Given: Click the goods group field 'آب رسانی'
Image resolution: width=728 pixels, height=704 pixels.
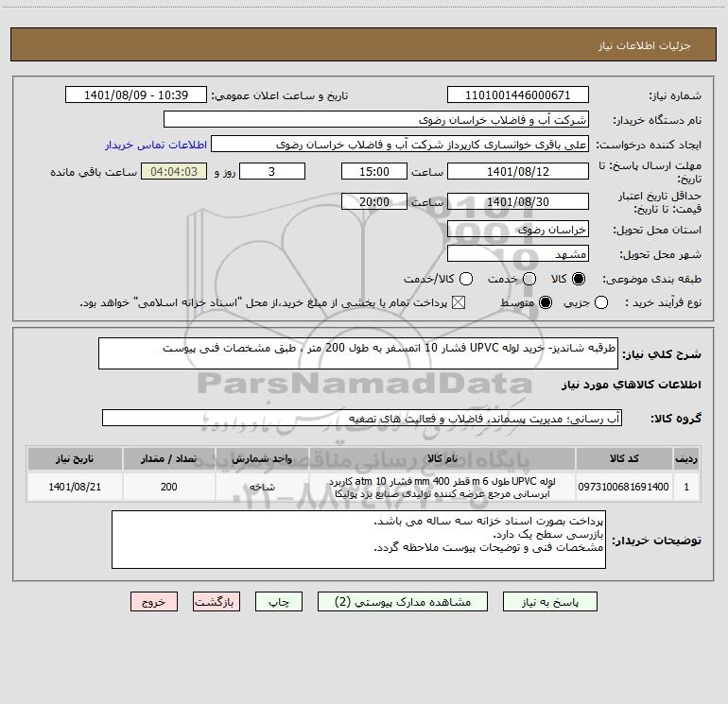Looking at the screenshot, I should click(362, 418).
